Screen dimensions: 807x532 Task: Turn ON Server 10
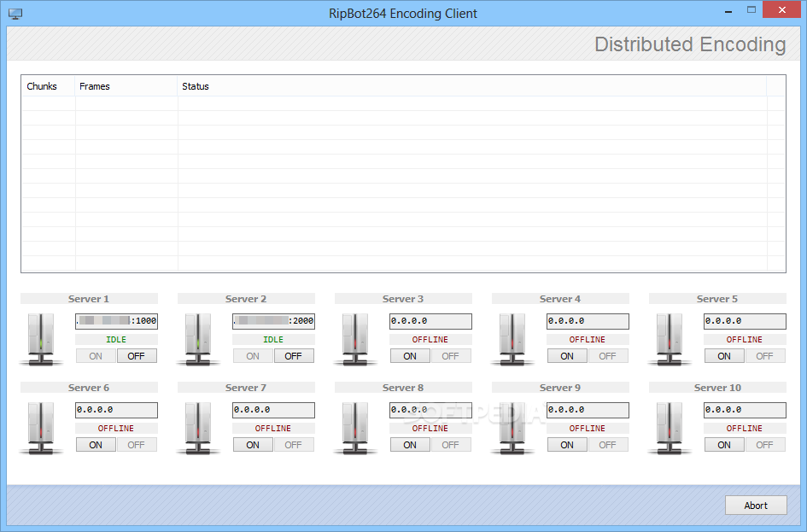tap(724, 445)
